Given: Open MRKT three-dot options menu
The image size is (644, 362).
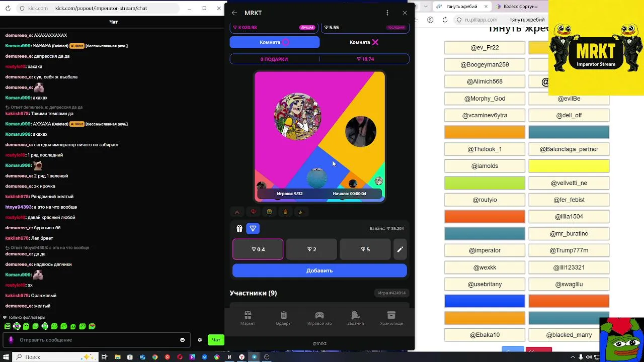Looking at the screenshot, I should pyautogui.click(x=387, y=13).
